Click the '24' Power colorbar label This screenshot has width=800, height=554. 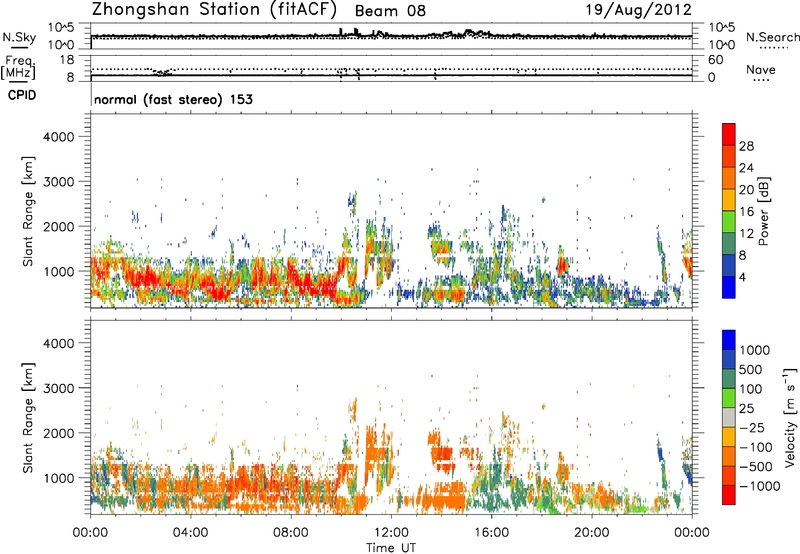(746, 168)
